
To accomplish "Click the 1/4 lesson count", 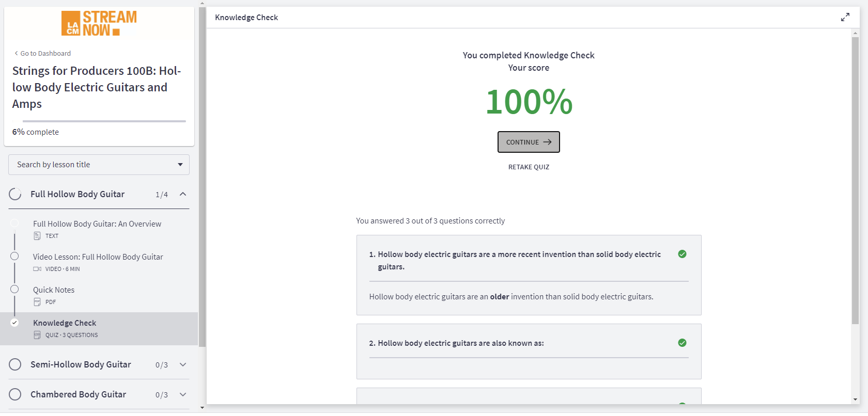I will pos(162,195).
